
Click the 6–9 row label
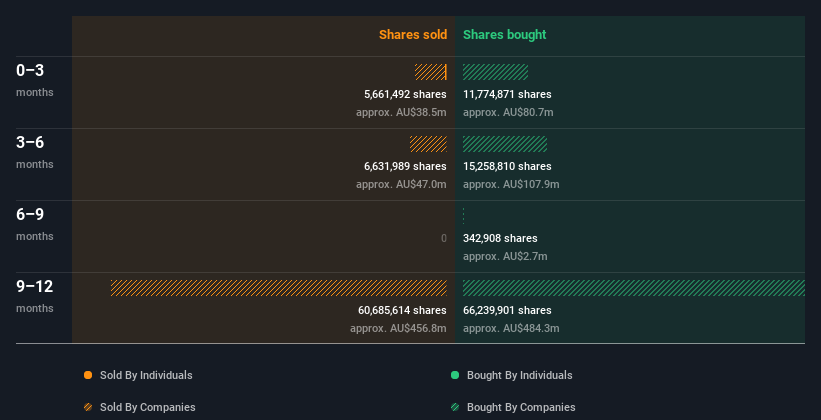point(30,215)
